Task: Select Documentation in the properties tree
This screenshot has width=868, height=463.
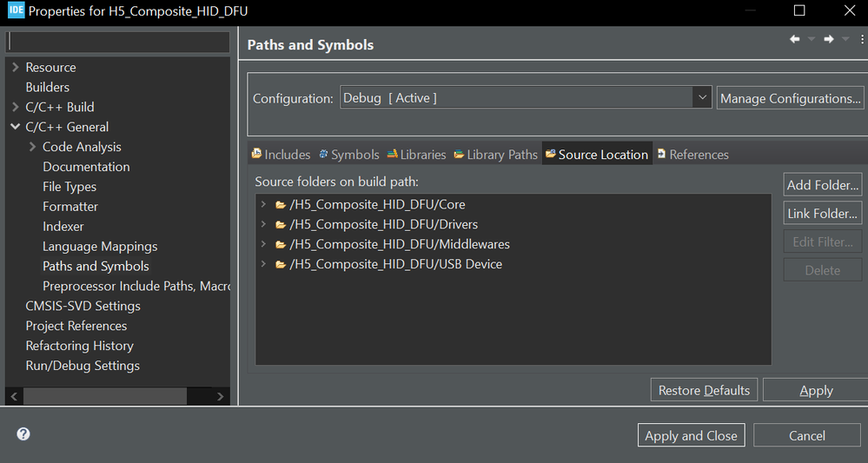Action: pos(86,167)
